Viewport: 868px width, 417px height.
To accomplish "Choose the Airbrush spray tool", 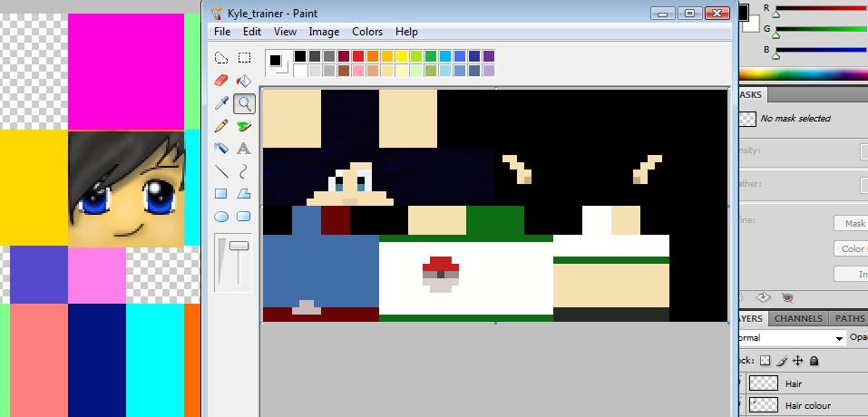I will tap(221, 149).
